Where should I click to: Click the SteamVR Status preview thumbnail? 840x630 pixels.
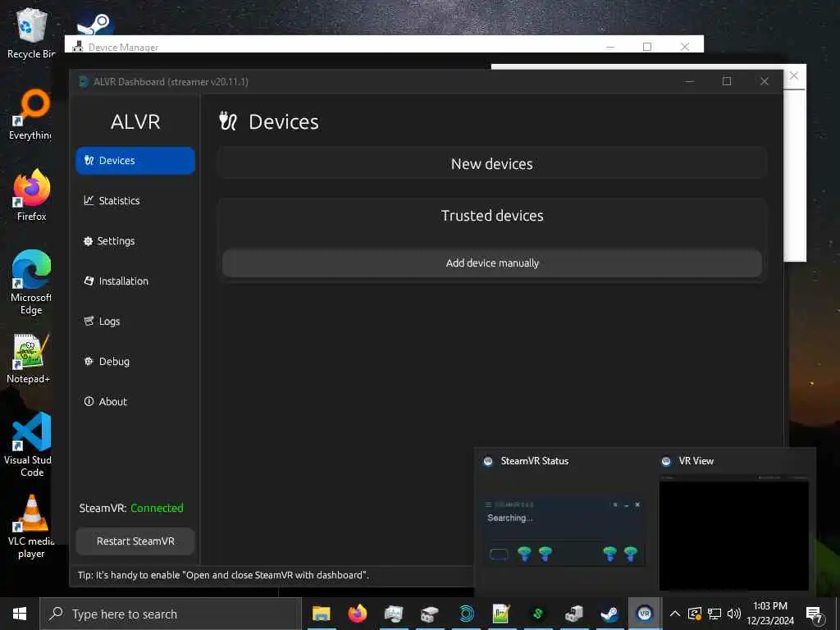[x=563, y=531]
